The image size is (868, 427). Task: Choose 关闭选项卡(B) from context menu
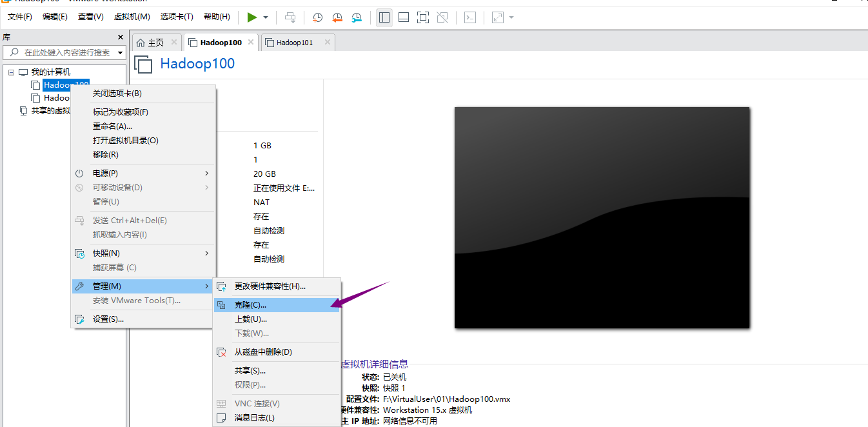[143, 94]
